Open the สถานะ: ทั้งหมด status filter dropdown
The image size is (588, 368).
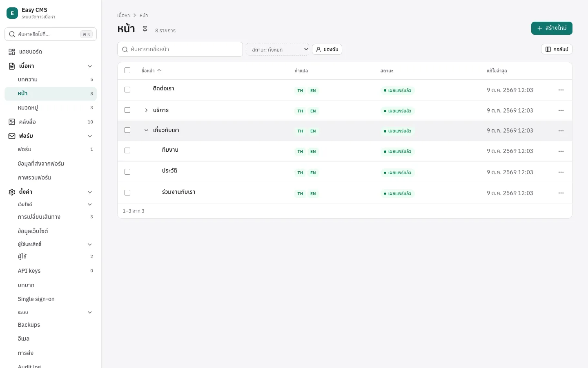(278, 49)
